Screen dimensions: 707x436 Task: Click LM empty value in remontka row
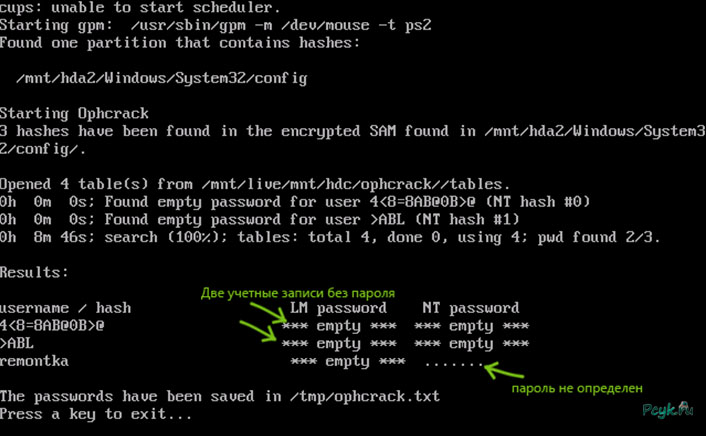pos(348,361)
